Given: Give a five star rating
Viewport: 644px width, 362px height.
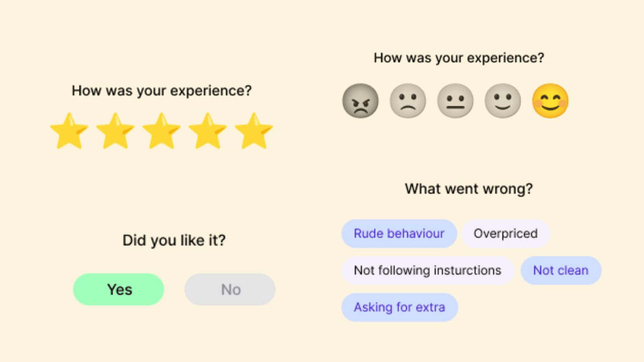Looking at the screenshot, I should [x=254, y=132].
